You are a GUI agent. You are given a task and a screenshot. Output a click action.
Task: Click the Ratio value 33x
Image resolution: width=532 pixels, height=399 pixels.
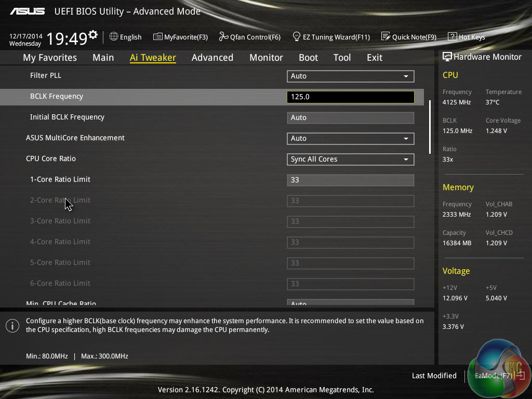[x=447, y=159]
